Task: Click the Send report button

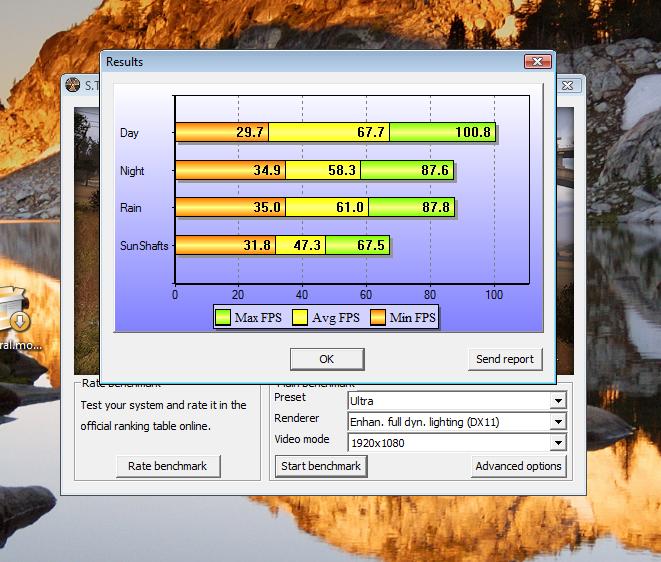Action: point(505,359)
